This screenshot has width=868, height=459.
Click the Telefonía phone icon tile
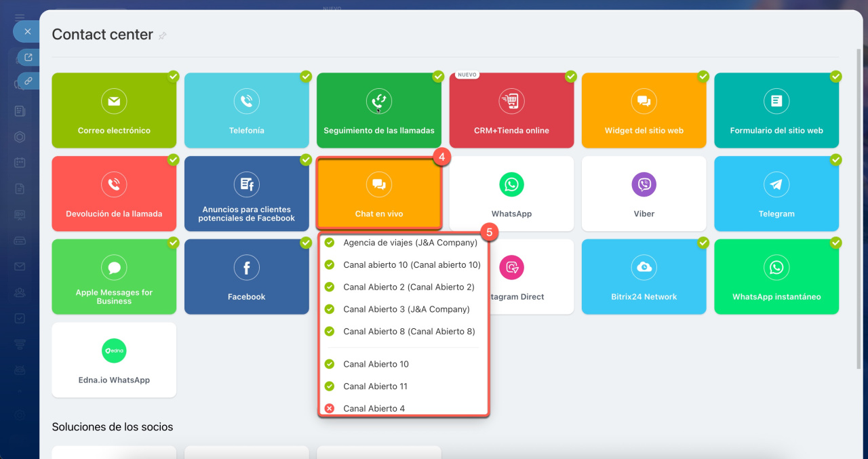click(x=246, y=110)
